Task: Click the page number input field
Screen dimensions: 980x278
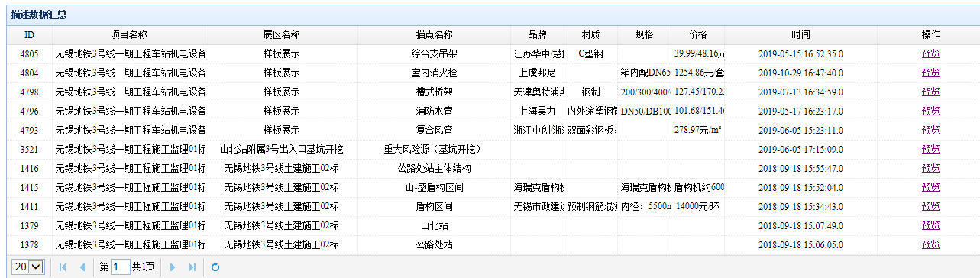Action: click(121, 267)
